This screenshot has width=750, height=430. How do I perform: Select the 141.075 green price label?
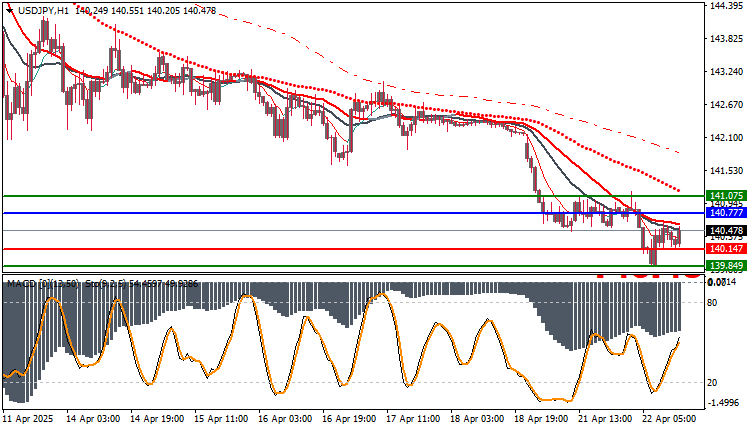tap(726, 196)
